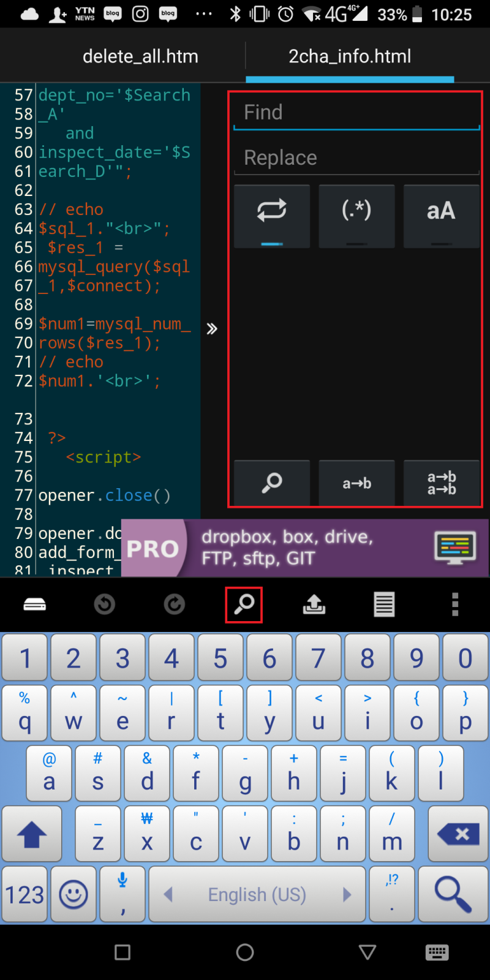This screenshot has width=490, height=980.
Task: Tap the keyboard switcher icon in navigation bar
Action: tap(437, 952)
